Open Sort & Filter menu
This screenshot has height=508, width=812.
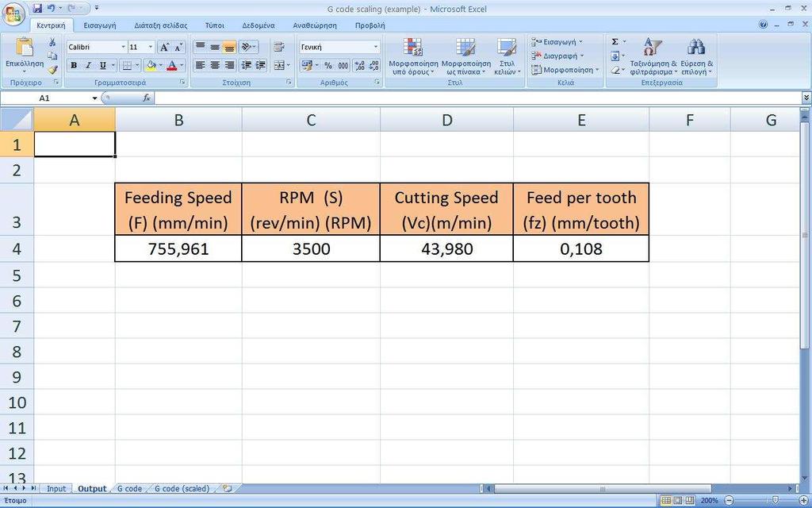[653, 56]
